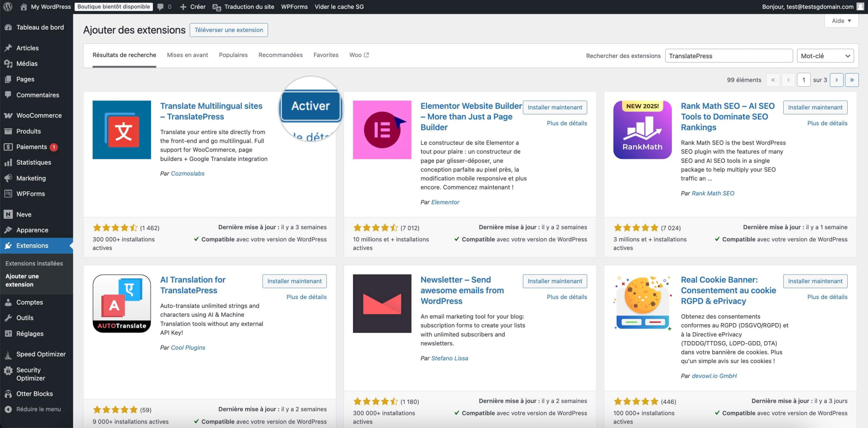This screenshot has width=868, height=428.
Task: Open the Stefano Lissa author link
Action: click(x=450, y=358)
